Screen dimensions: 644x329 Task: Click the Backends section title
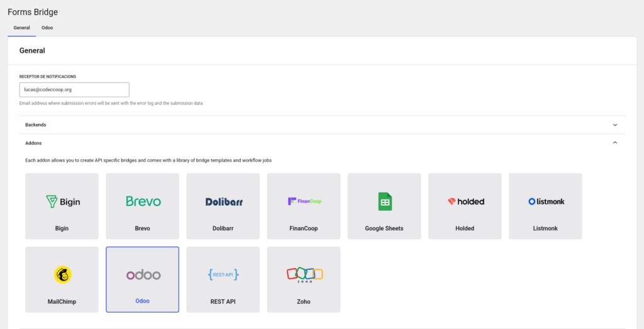36,125
